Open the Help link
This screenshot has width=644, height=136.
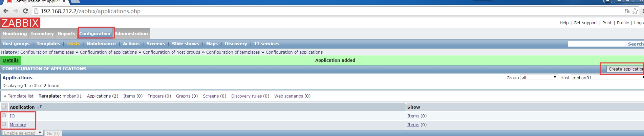[564, 23]
